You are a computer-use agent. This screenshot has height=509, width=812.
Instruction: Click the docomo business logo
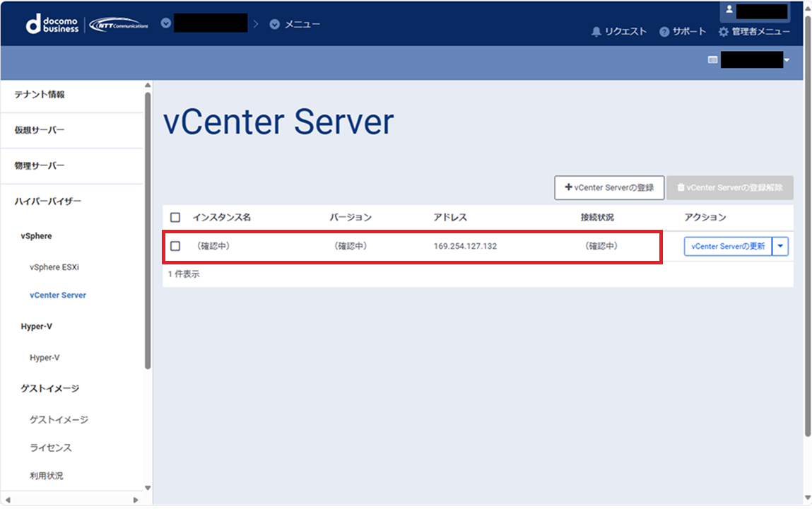tap(52, 24)
